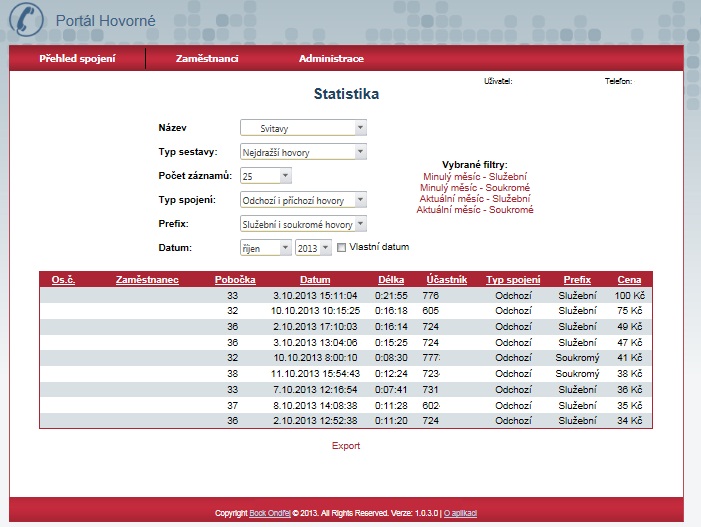The height and width of the screenshot is (527, 701).
Task: Open the Zaměstnanci menu
Action: pos(207,59)
